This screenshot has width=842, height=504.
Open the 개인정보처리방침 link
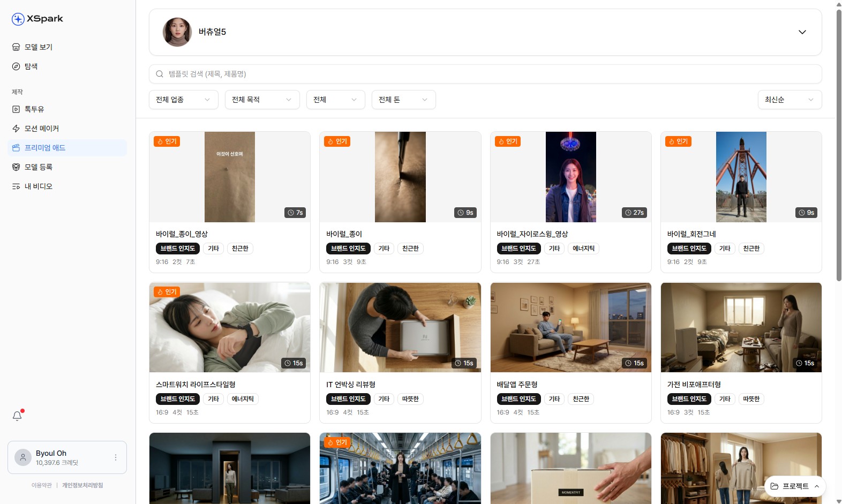click(82, 485)
